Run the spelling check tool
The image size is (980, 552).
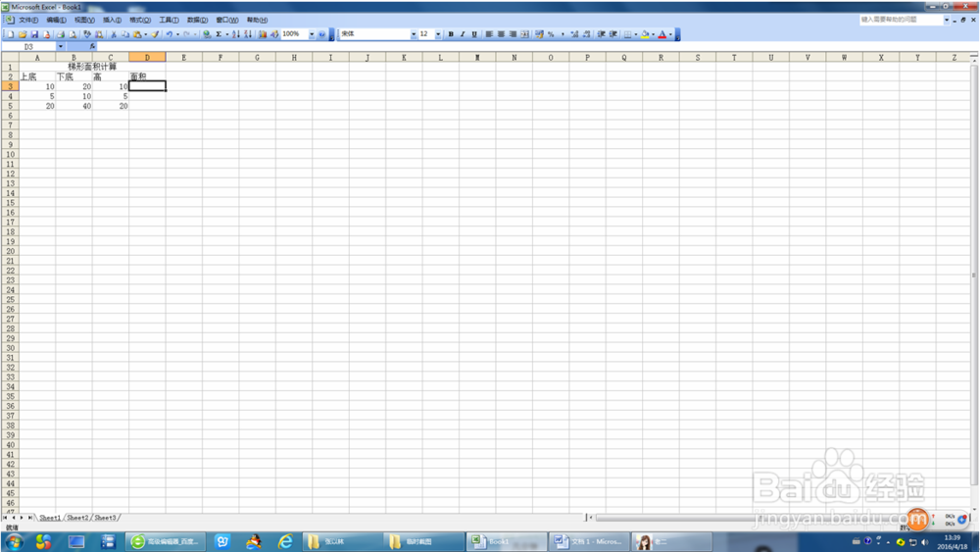[87, 34]
